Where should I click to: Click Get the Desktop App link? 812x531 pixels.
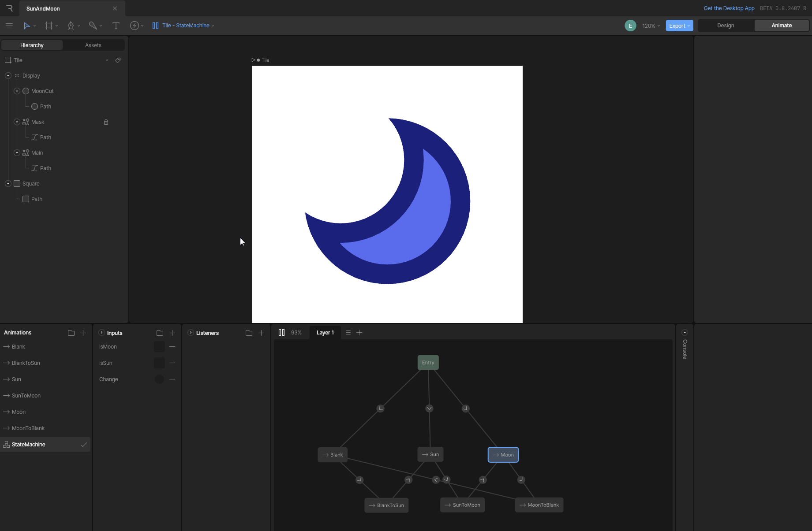tap(729, 8)
